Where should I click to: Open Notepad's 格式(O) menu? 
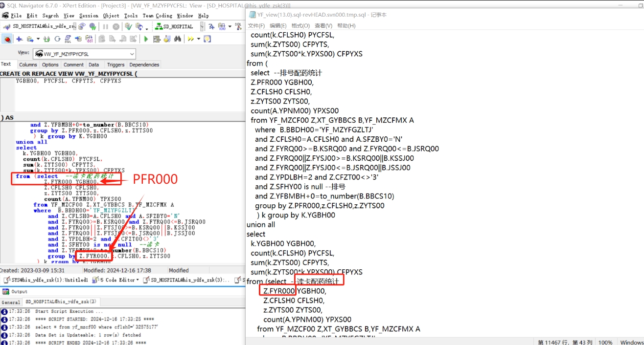click(x=300, y=25)
